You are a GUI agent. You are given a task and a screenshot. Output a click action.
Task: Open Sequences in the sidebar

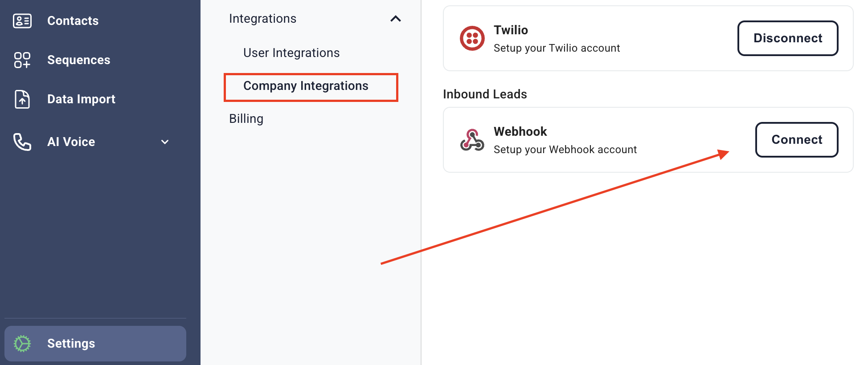[79, 60]
